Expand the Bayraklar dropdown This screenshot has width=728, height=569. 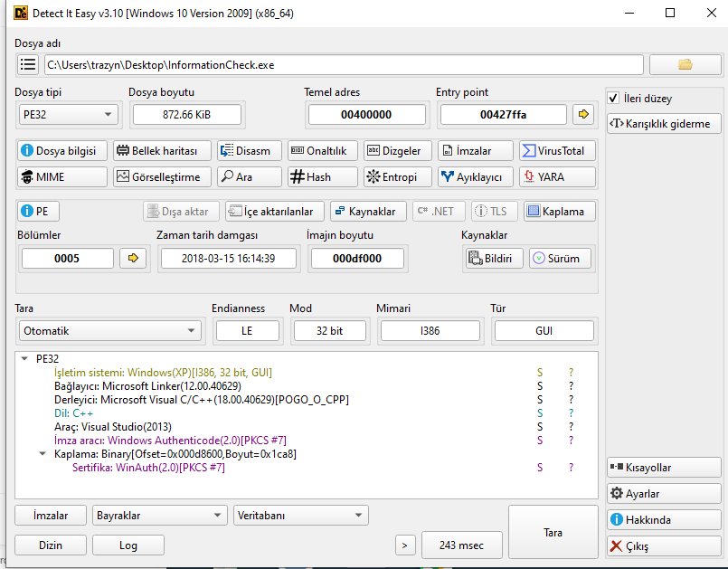pyautogui.click(x=159, y=516)
